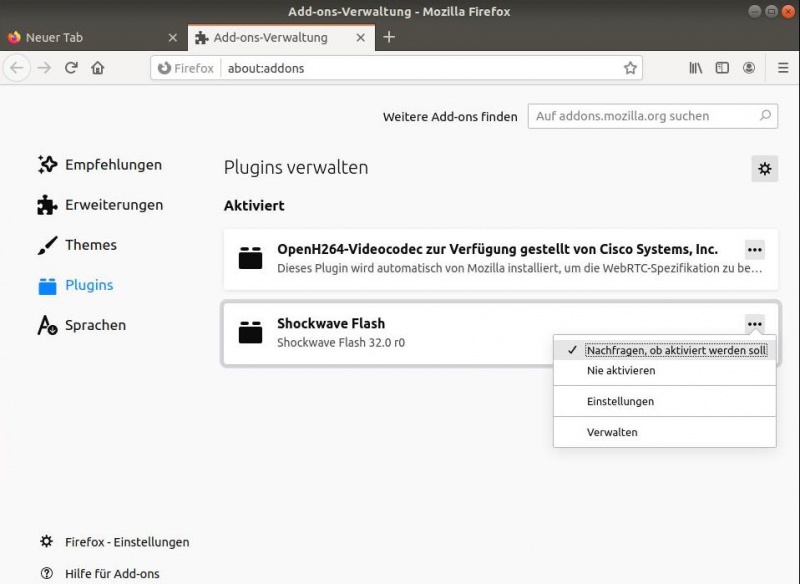Click the Aktiviert section heading
Image resolution: width=800 pixels, height=584 pixels.
tap(254, 206)
